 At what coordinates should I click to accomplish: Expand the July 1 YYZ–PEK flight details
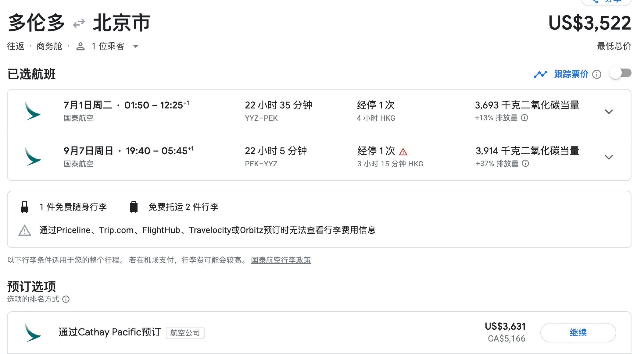coord(609,112)
